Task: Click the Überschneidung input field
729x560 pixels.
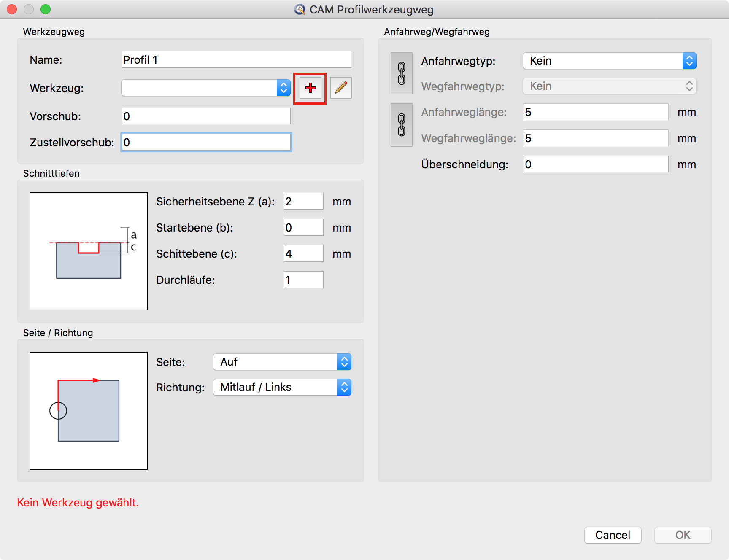Action: [596, 164]
